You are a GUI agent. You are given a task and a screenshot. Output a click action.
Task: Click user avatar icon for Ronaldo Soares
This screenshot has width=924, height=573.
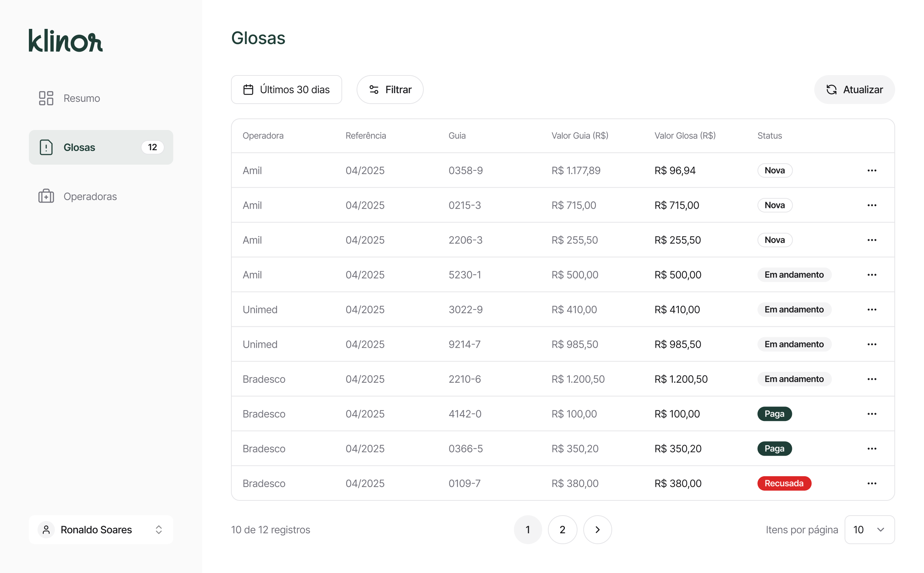(x=46, y=529)
